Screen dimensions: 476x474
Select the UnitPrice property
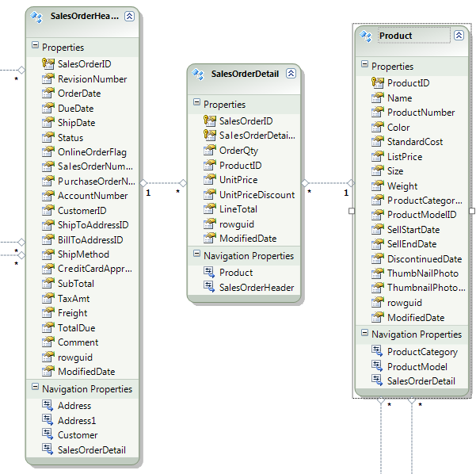pyautogui.click(x=238, y=180)
